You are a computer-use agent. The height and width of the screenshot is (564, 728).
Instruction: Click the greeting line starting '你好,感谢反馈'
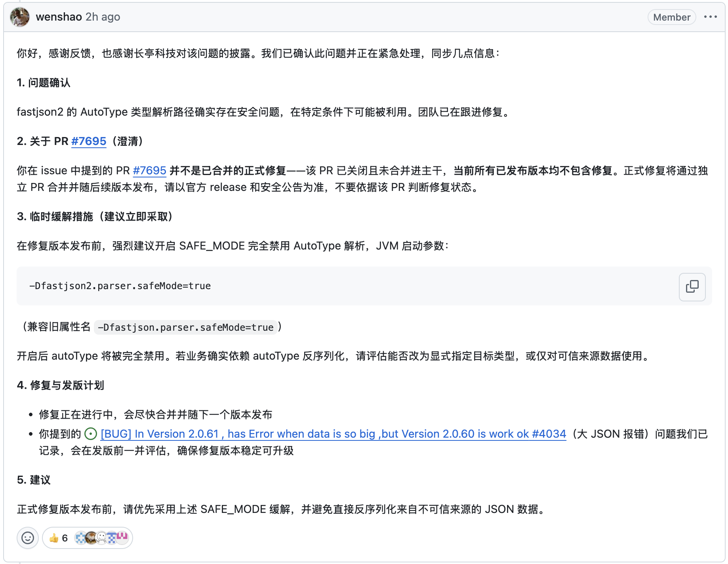pos(259,53)
